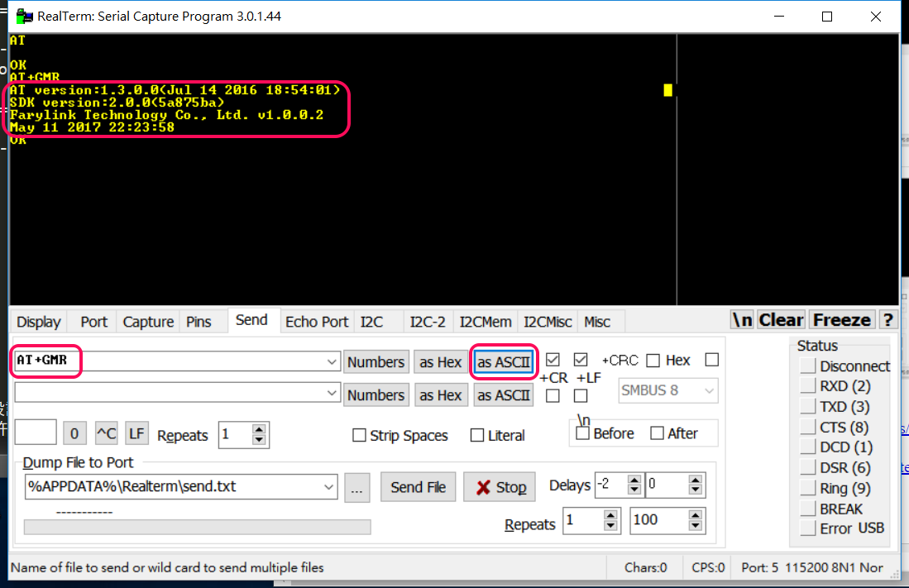
Task: Click the Numbers button on the second send row
Action: (376, 394)
